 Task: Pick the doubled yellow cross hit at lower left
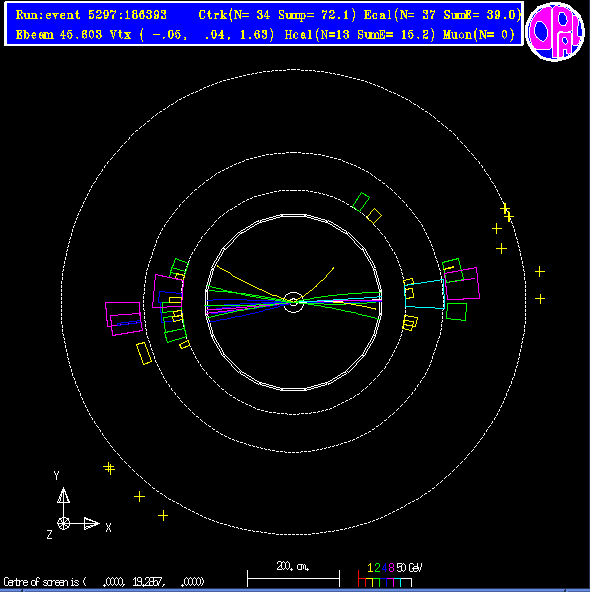click(109, 468)
